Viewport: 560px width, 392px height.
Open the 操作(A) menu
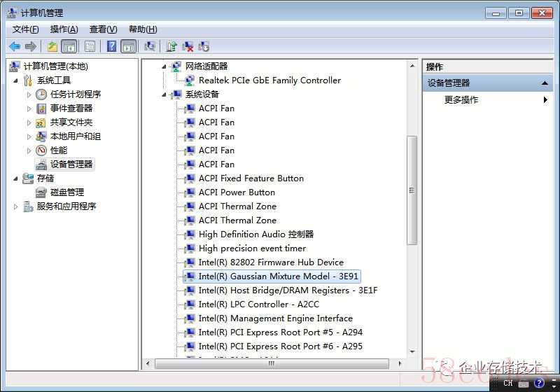pos(64,29)
